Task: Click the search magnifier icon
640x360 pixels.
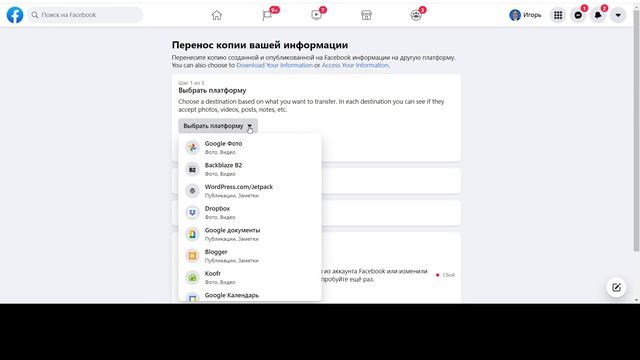Action: pyautogui.click(x=35, y=15)
